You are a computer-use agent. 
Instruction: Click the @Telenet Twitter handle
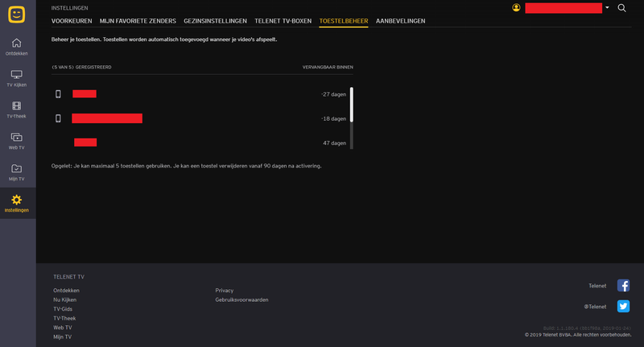pos(595,307)
